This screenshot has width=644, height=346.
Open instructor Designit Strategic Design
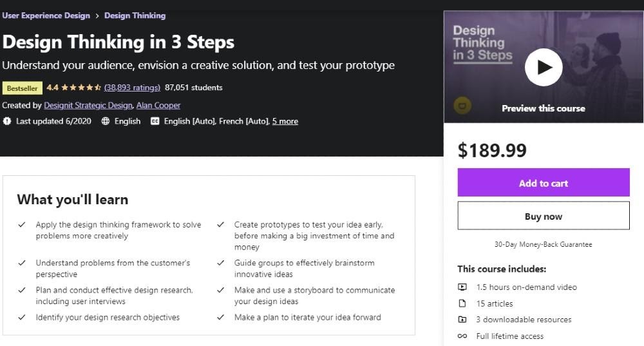coord(88,106)
